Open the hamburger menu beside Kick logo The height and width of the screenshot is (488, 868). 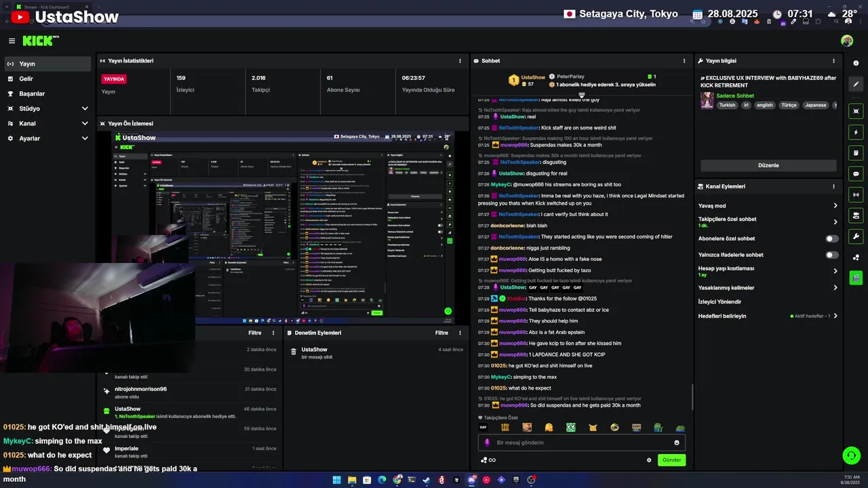point(12,41)
